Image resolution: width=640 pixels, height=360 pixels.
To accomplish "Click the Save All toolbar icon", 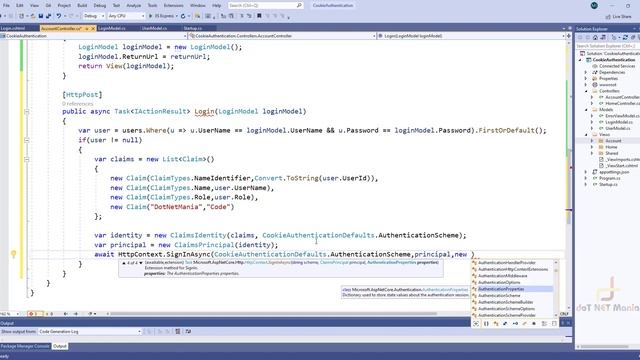I will (48, 16).
